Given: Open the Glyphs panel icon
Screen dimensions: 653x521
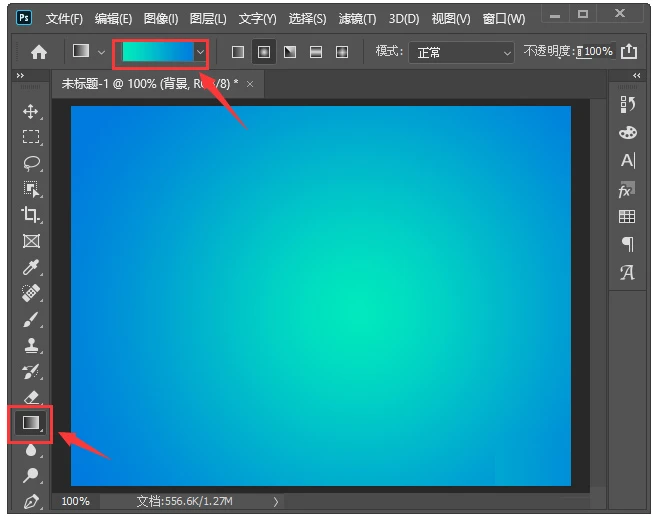Looking at the screenshot, I should pyautogui.click(x=627, y=272).
